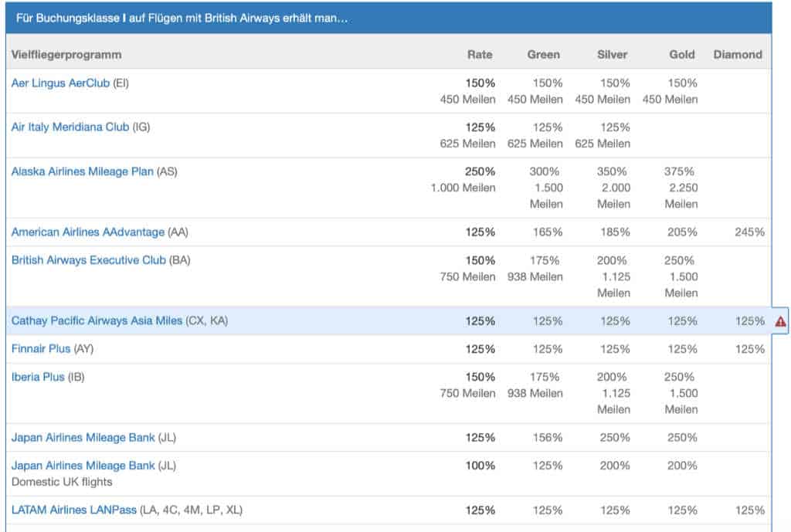Select the '750 Meilen' value for British Airways Executive Club
The image size is (791, 532).
tap(467, 276)
